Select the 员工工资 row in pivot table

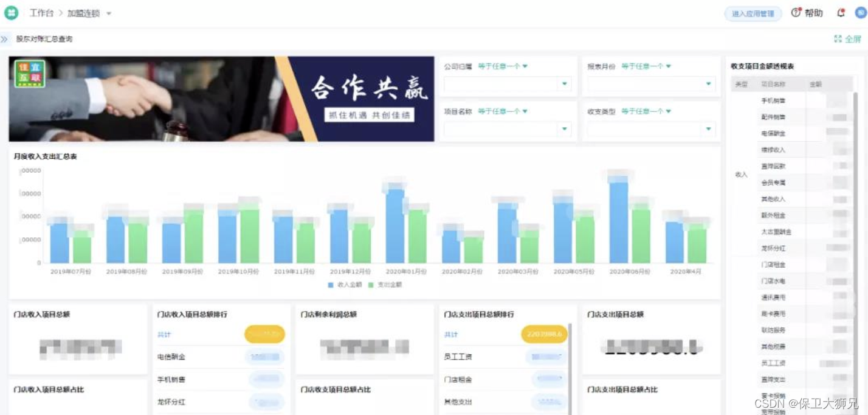tap(806, 363)
